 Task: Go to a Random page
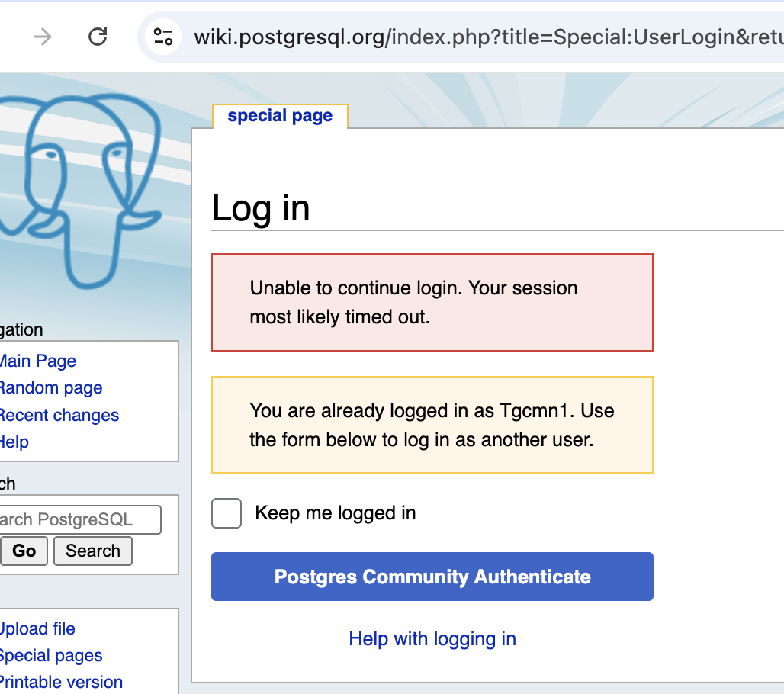[50, 388]
